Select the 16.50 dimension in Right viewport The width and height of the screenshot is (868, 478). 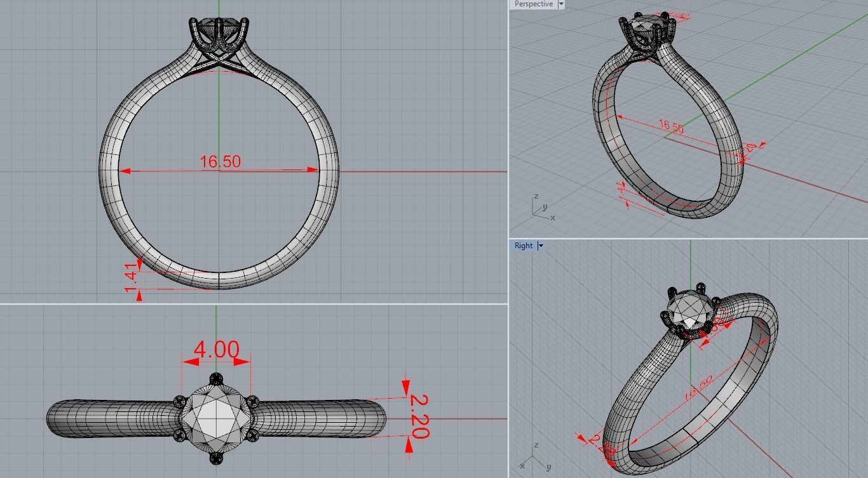tap(697, 387)
